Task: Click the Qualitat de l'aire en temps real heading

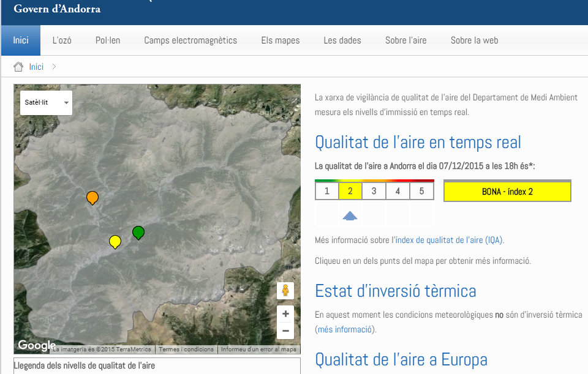Action: (x=418, y=143)
